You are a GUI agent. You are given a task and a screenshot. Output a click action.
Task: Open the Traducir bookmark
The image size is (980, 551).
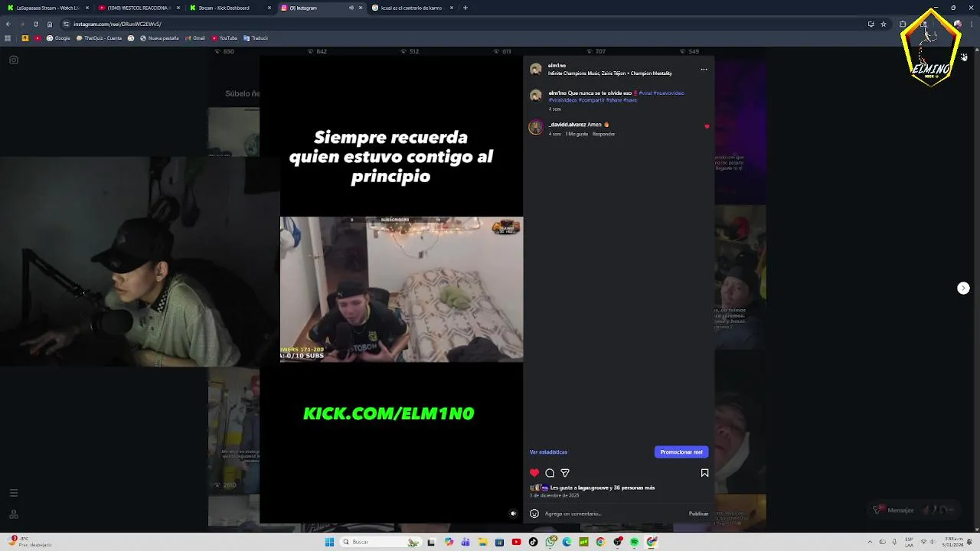pos(256,37)
